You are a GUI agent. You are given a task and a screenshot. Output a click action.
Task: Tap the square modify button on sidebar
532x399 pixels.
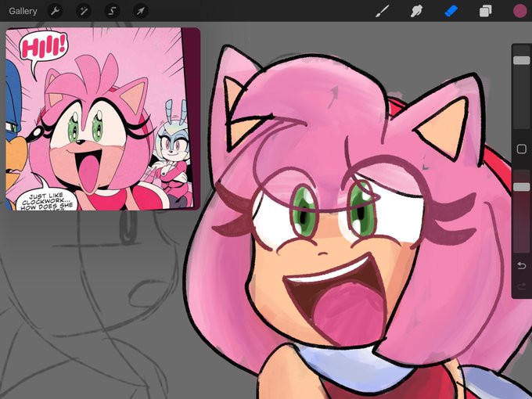522,149
